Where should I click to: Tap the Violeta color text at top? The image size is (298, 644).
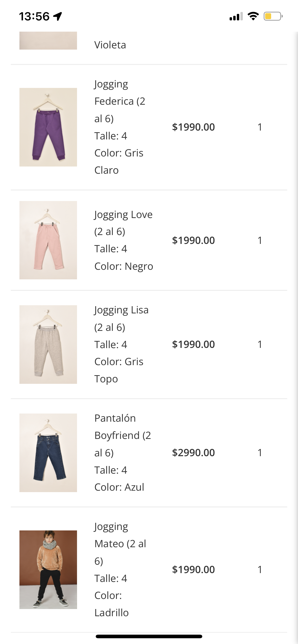110,45
